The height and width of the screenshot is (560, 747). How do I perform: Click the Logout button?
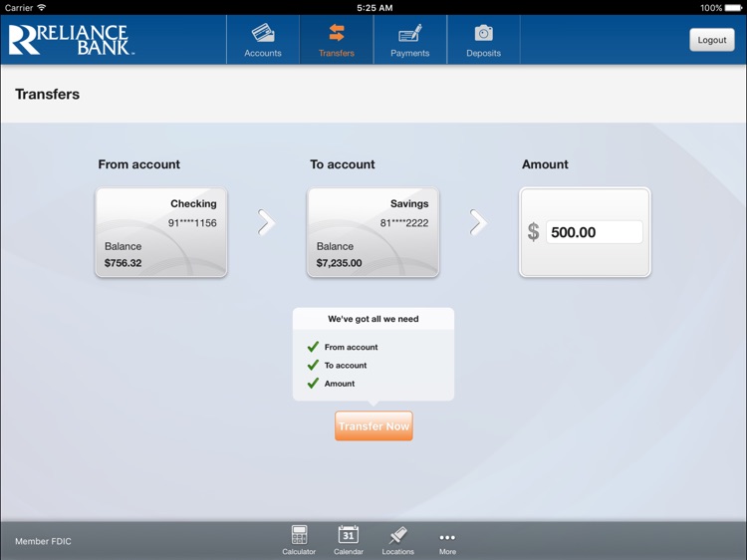click(x=712, y=40)
